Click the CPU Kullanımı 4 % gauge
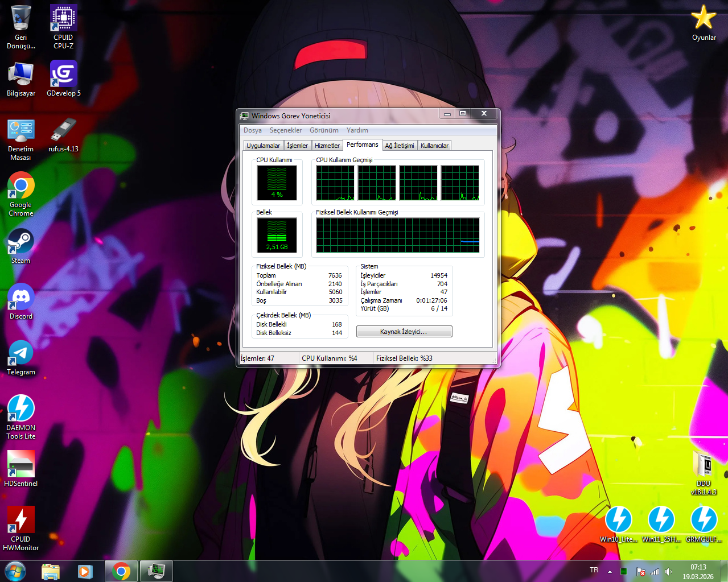The height and width of the screenshot is (582, 728). pos(277,183)
